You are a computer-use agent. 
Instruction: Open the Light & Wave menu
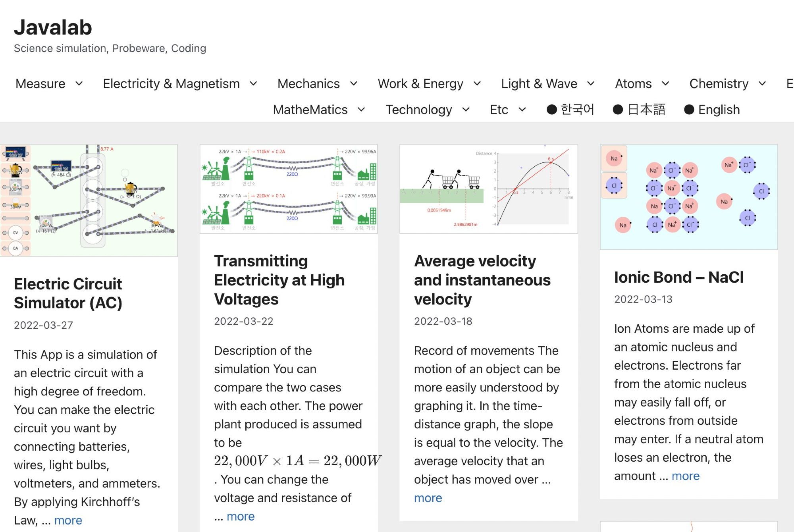point(539,84)
